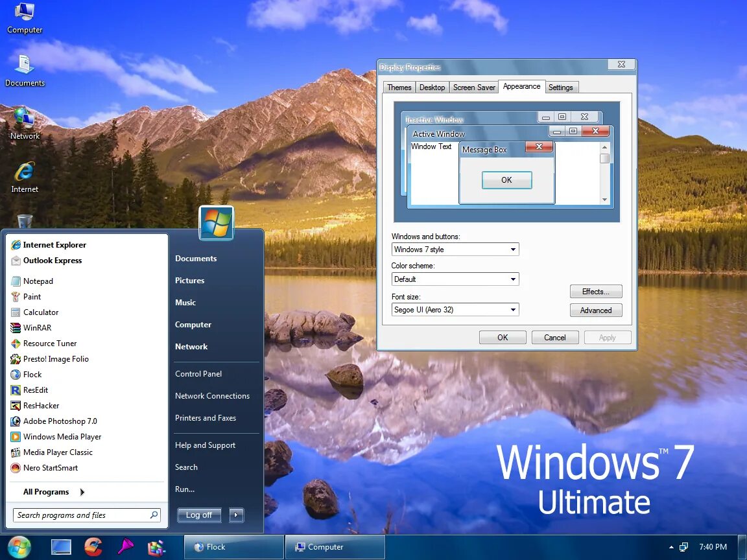The width and height of the screenshot is (747, 560).
Task: Open Network Connections from Start menu
Action: [x=212, y=396]
